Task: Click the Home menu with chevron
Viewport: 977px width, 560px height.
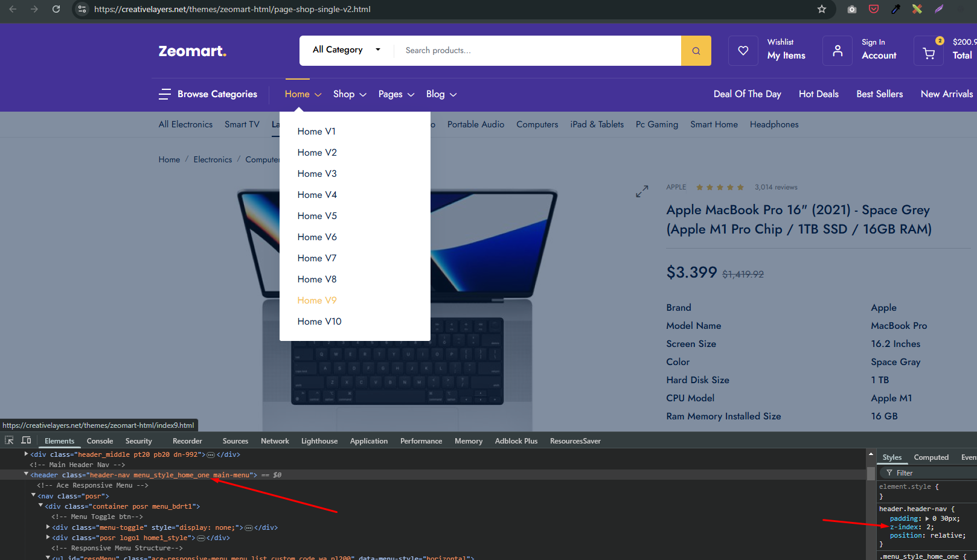Action: click(303, 94)
